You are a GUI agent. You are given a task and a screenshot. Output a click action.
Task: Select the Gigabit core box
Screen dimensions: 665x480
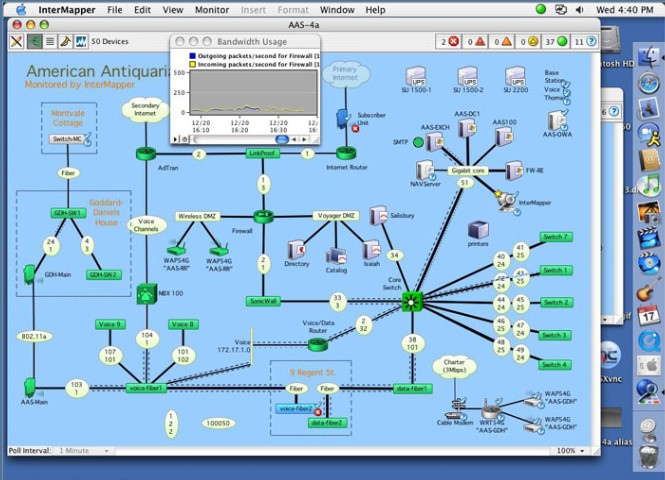[467, 170]
